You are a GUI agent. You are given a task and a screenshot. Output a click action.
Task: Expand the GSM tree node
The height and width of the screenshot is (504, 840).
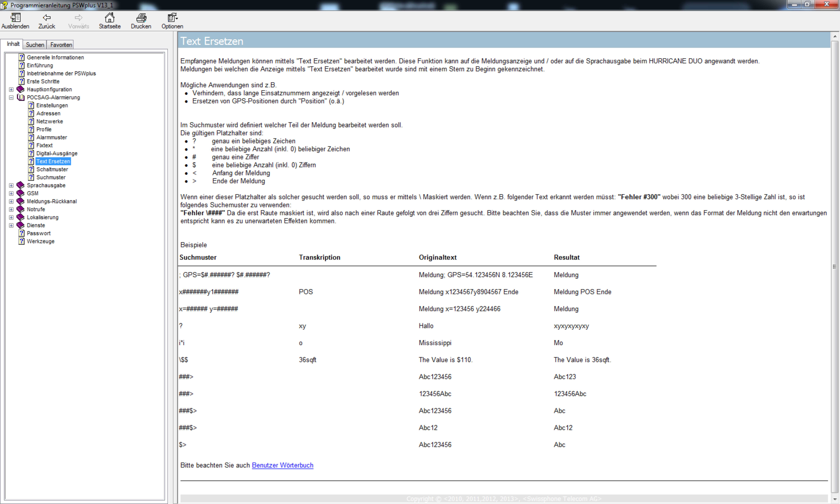point(11,194)
